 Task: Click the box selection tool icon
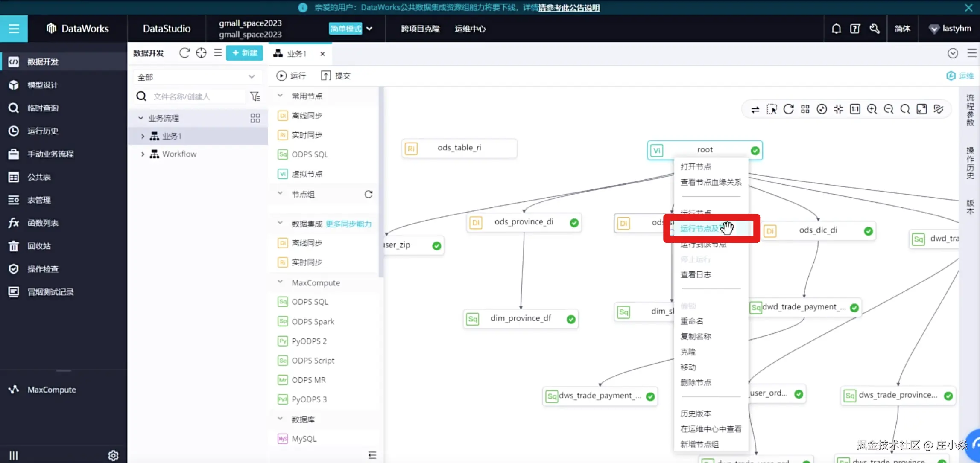point(772,109)
